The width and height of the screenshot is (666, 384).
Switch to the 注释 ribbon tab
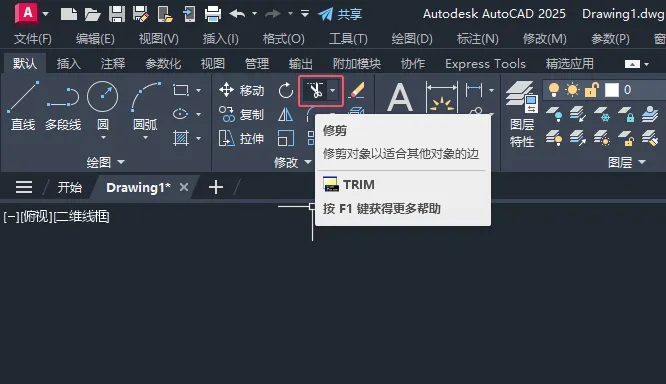(x=113, y=64)
